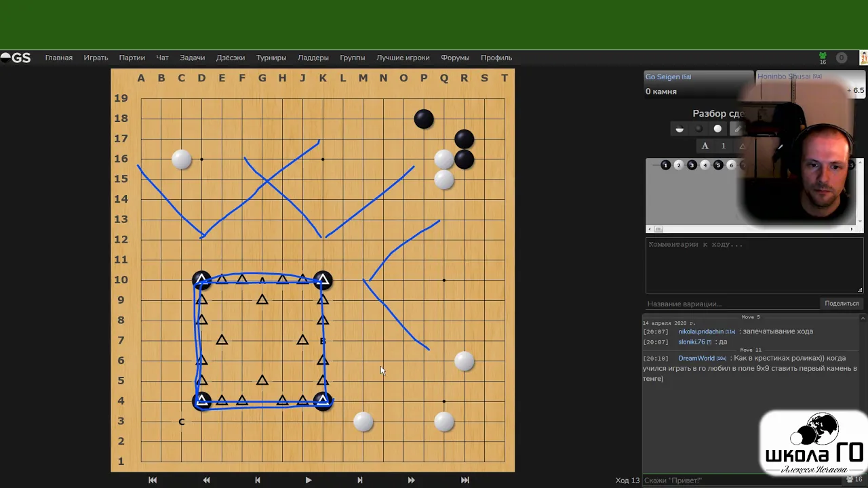Screen dimensions: 868x488
Task: Open the Задачи menu item
Action: (x=193, y=58)
